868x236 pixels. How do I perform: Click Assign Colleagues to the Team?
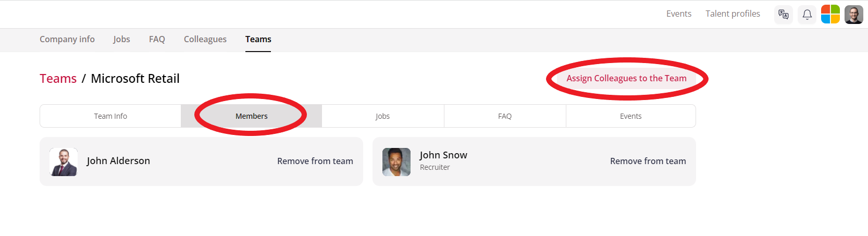click(x=627, y=79)
